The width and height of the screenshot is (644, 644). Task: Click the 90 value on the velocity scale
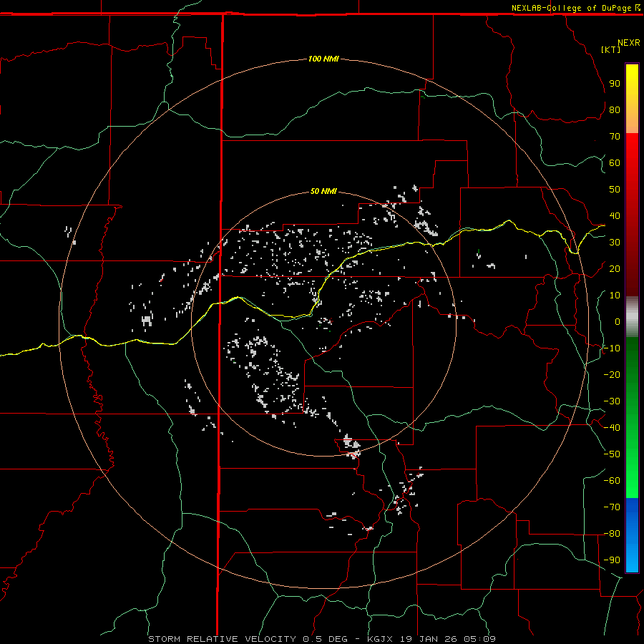tap(615, 84)
